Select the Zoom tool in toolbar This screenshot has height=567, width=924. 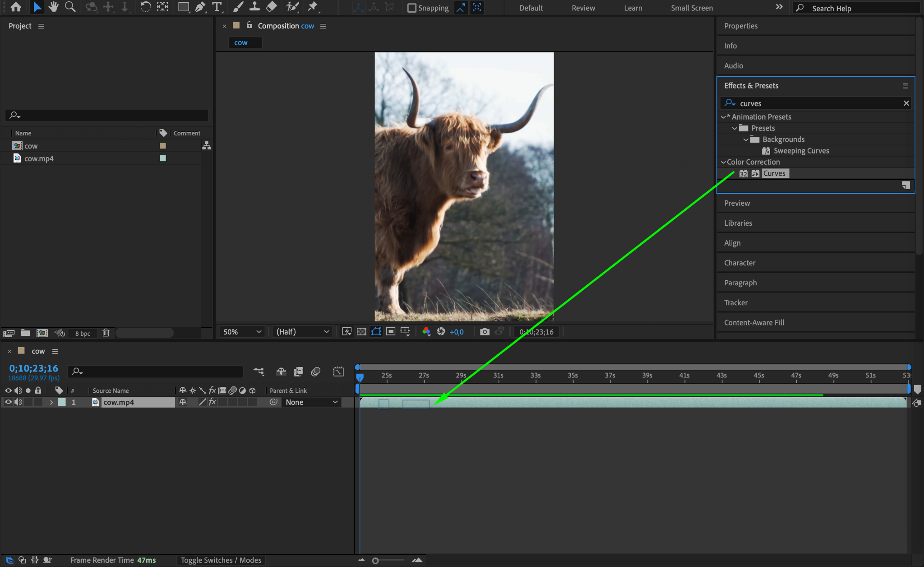pos(70,7)
